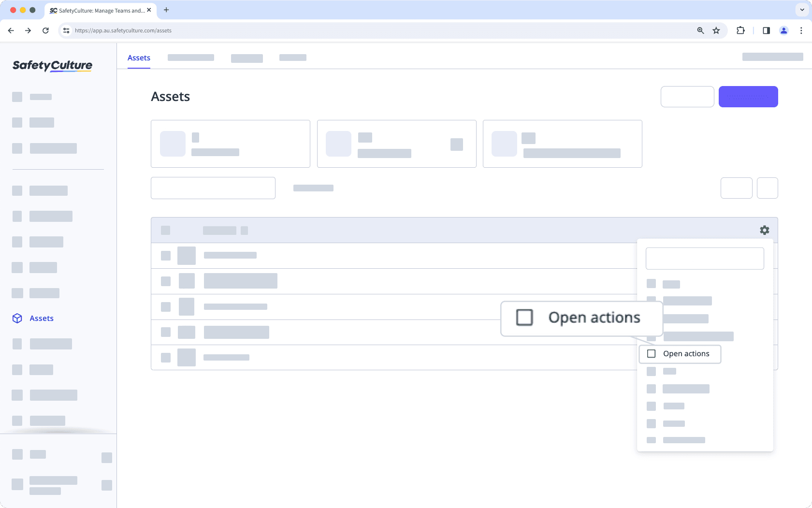
Task: Switch to the Assets tab
Action: pos(139,58)
